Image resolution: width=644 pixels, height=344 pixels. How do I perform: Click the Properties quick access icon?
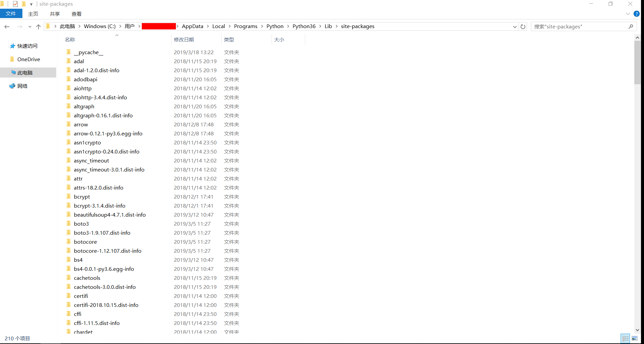click(15, 4)
